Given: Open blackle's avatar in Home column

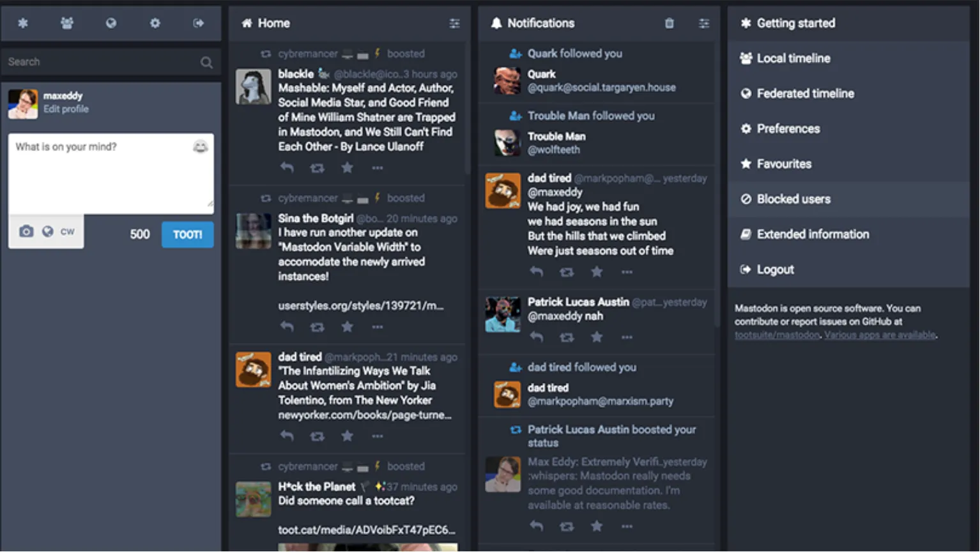Looking at the screenshot, I should 254,86.
